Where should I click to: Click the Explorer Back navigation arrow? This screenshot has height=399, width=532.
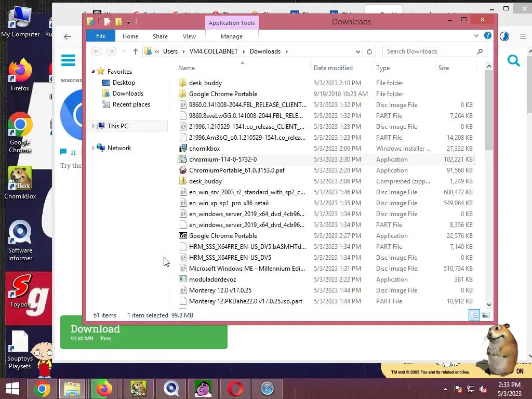click(x=96, y=51)
